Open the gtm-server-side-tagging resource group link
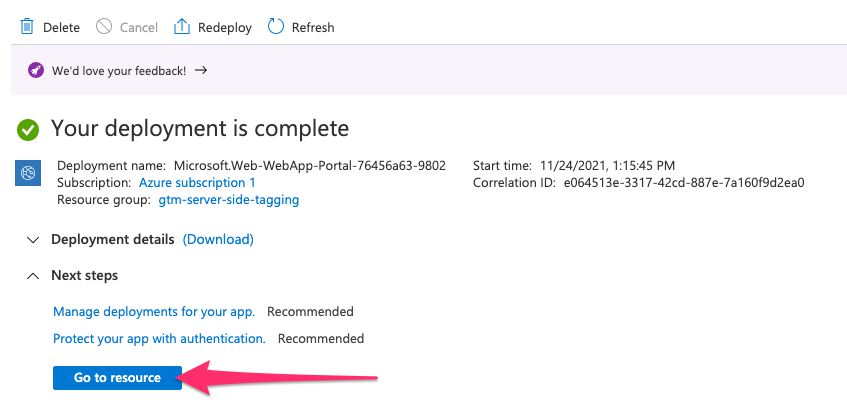This screenshot has width=847, height=417. pos(228,200)
